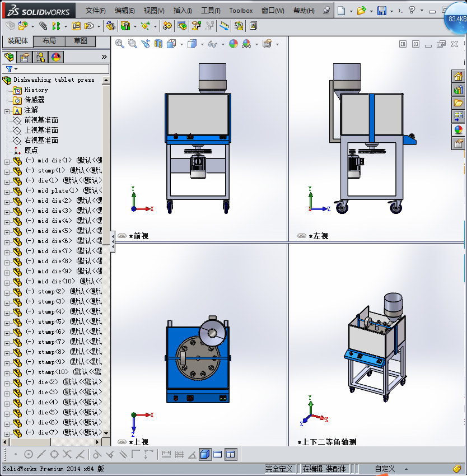Screen dimensions: 467x476
Task: Open the Appearances task pane icon
Action: click(x=458, y=129)
